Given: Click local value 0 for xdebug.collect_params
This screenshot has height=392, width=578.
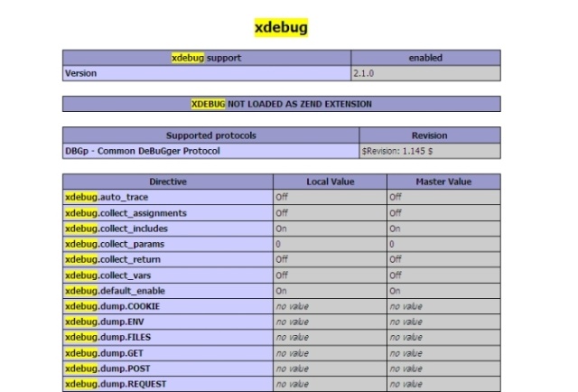Looking at the screenshot, I should [331, 244].
